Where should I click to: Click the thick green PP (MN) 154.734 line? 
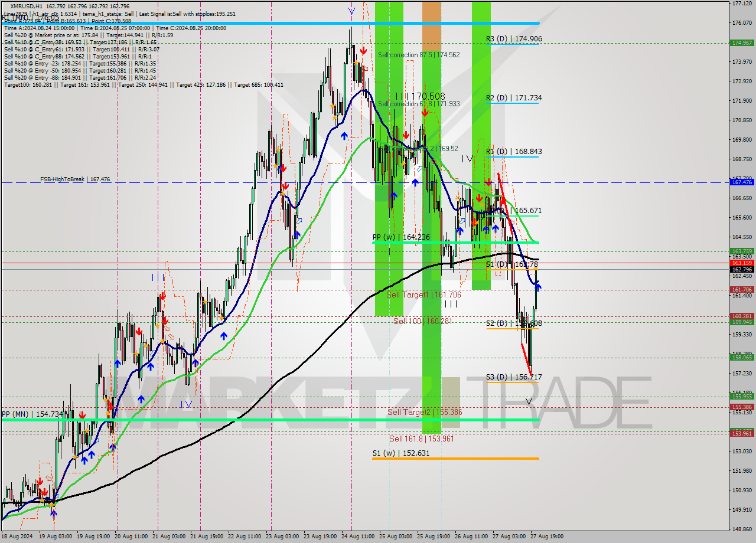point(269,420)
